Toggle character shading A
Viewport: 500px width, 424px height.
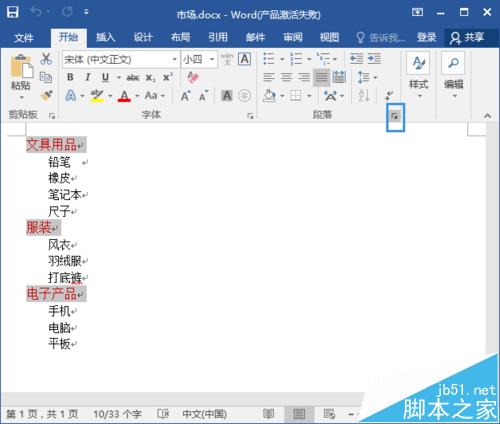pos(227,96)
